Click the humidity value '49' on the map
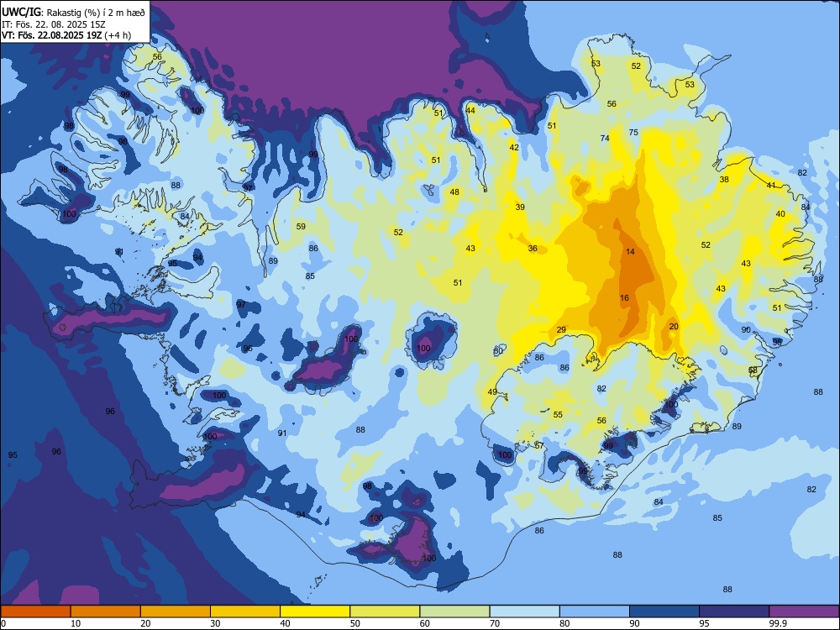 (x=491, y=391)
